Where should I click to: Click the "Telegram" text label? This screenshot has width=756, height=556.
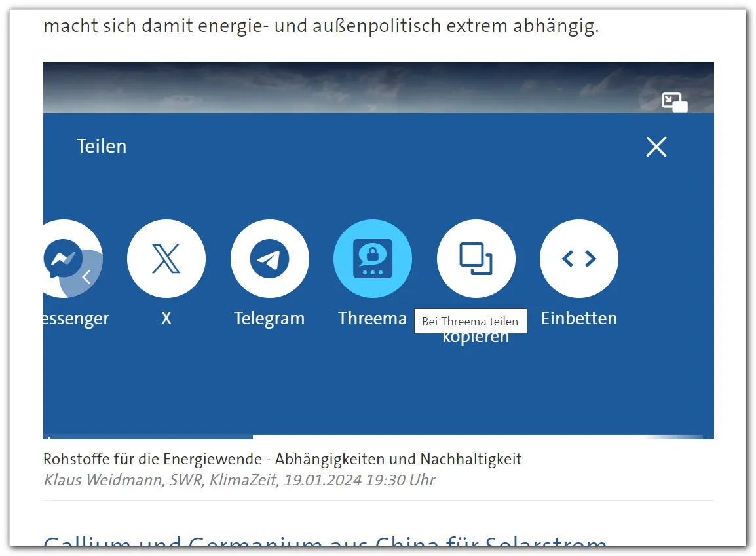pos(269,319)
